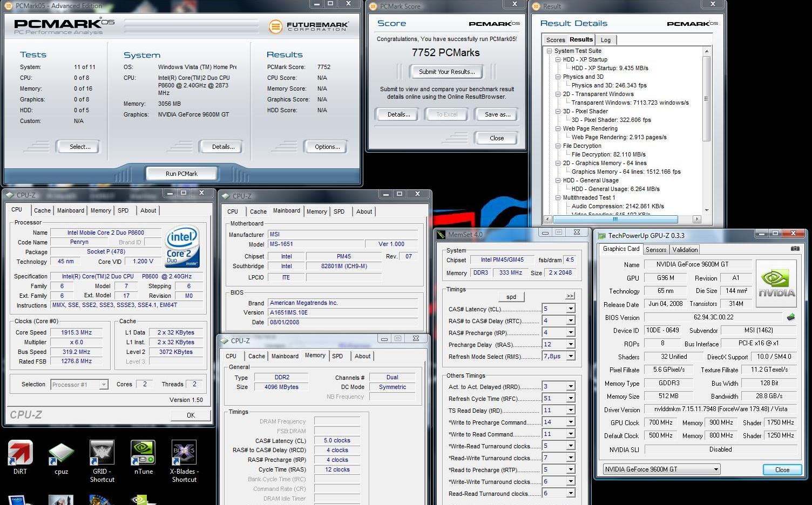812x505 pixels.
Task: Switch to the Scores tab in Result Details
Action: point(555,40)
